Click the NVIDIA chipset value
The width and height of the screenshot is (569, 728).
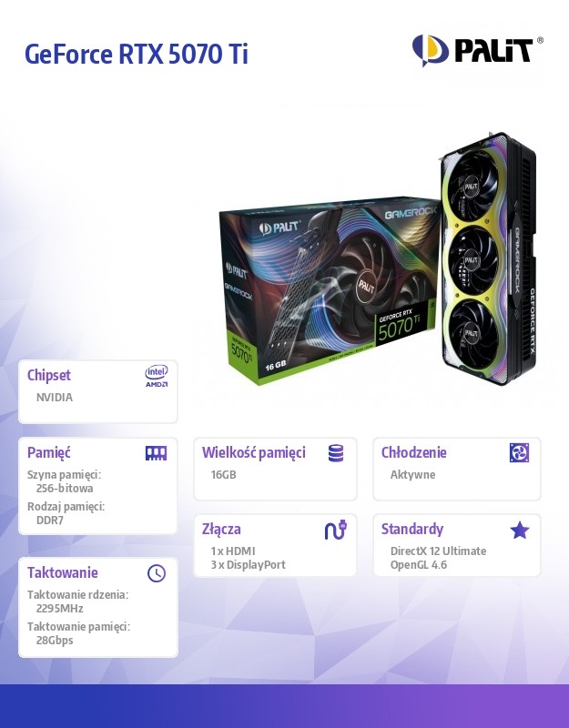[55, 398]
